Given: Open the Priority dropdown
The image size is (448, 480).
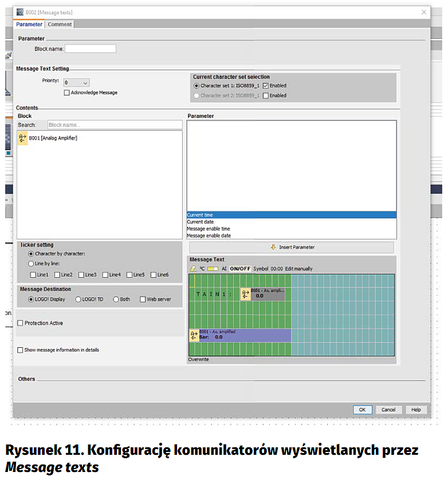Looking at the screenshot, I should click(76, 82).
